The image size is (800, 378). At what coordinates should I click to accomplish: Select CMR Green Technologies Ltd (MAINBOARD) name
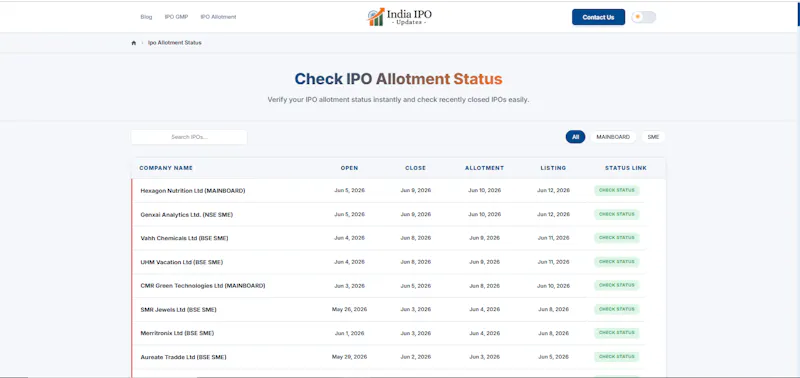point(203,286)
